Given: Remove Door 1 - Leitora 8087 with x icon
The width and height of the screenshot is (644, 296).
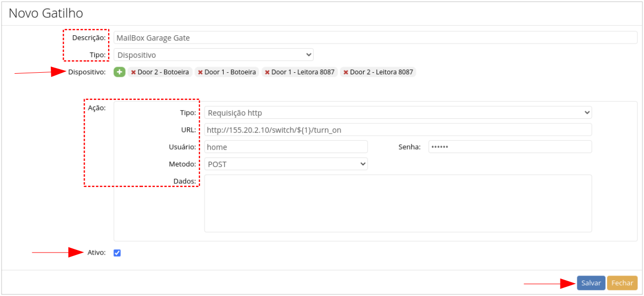Looking at the screenshot, I should click(x=267, y=73).
